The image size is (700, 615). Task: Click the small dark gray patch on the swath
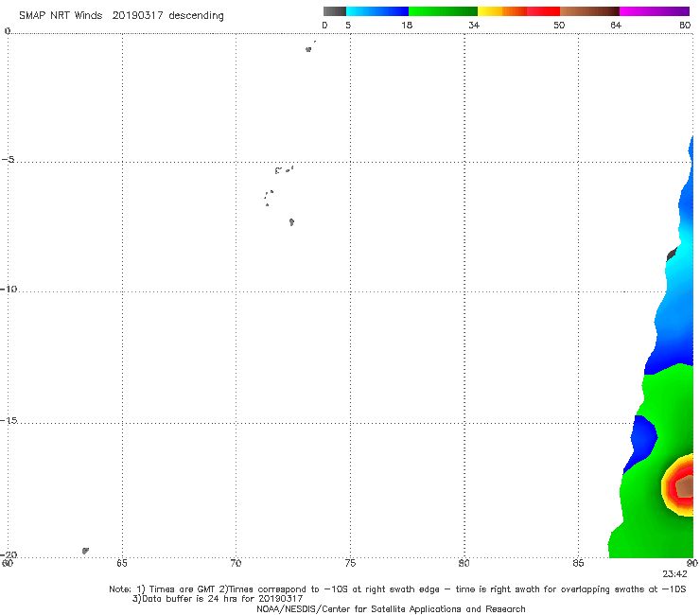click(672, 255)
